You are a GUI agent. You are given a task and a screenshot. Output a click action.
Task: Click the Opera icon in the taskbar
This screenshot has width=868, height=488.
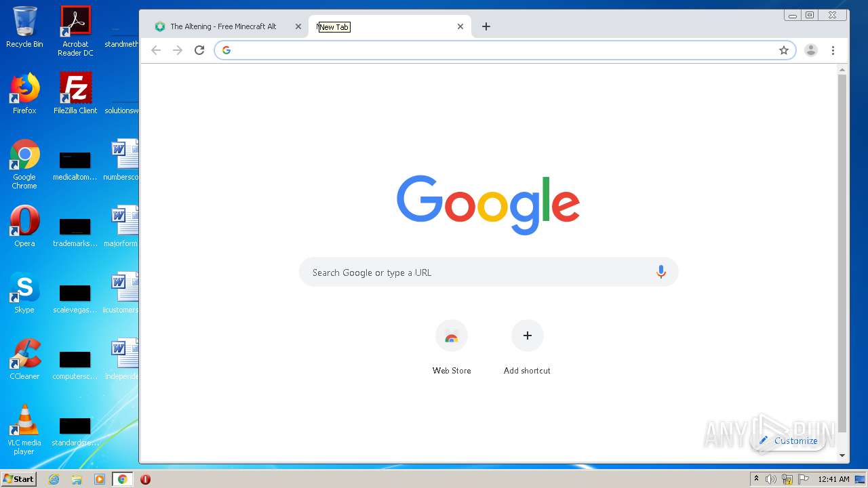[145, 479]
